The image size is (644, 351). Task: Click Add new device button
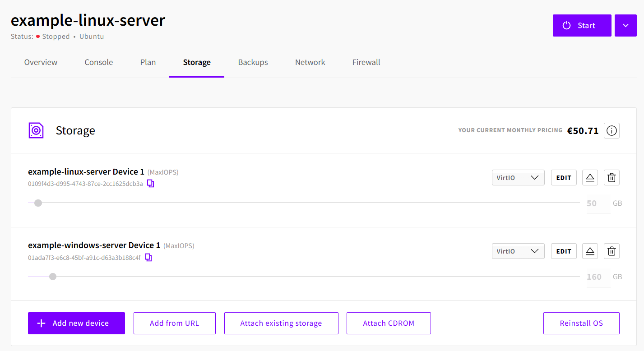76,323
